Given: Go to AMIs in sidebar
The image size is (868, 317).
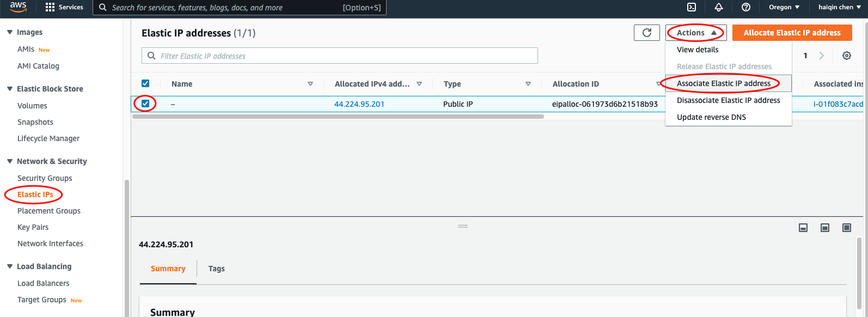Looking at the screenshot, I should point(26,49).
